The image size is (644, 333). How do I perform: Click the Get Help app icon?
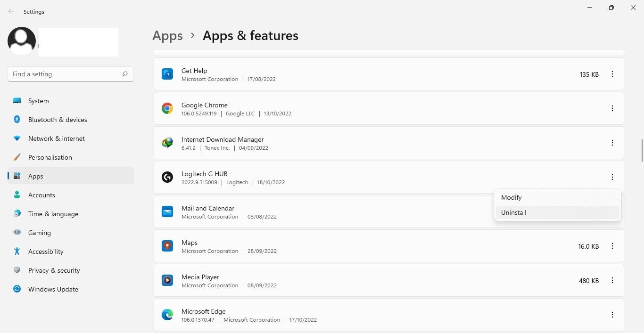click(167, 74)
